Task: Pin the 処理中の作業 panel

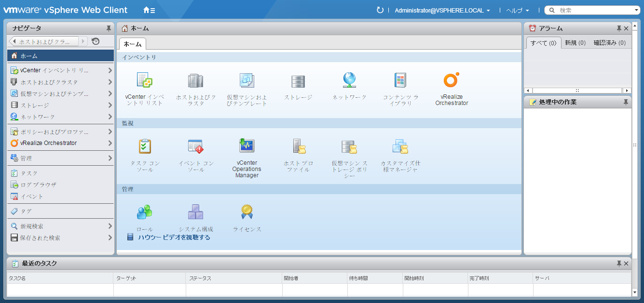Action: coord(626,102)
